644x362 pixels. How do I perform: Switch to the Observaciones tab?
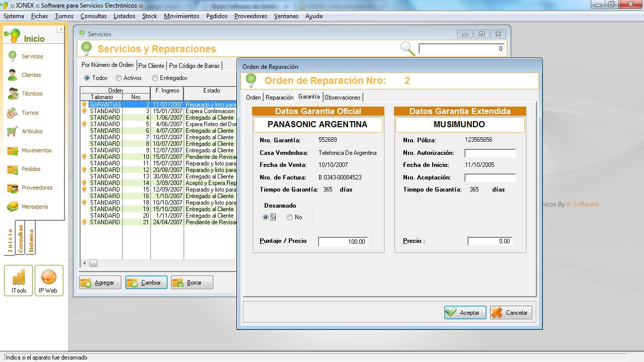click(343, 98)
